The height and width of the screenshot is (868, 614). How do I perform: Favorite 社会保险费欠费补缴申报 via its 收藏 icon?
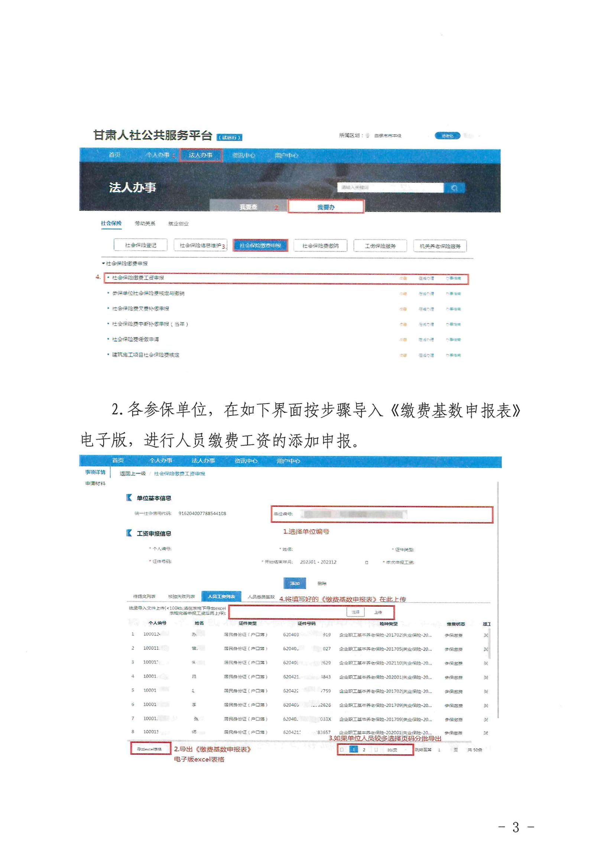tap(403, 309)
